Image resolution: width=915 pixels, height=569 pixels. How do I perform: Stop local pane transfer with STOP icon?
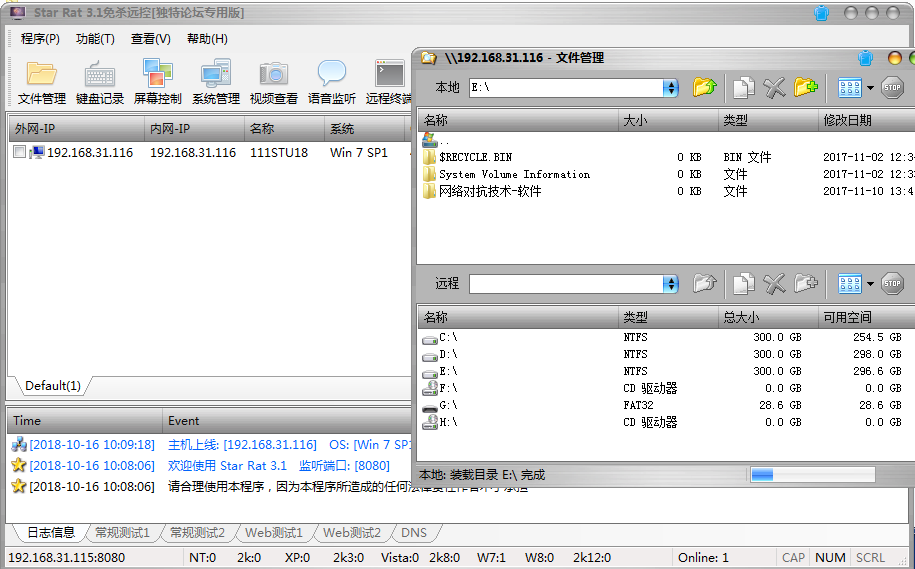point(892,88)
